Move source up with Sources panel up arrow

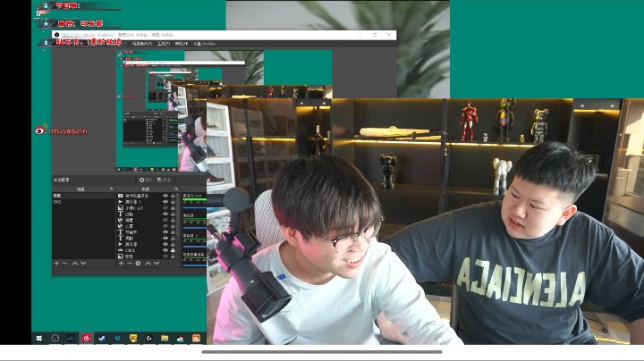(148, 263)
